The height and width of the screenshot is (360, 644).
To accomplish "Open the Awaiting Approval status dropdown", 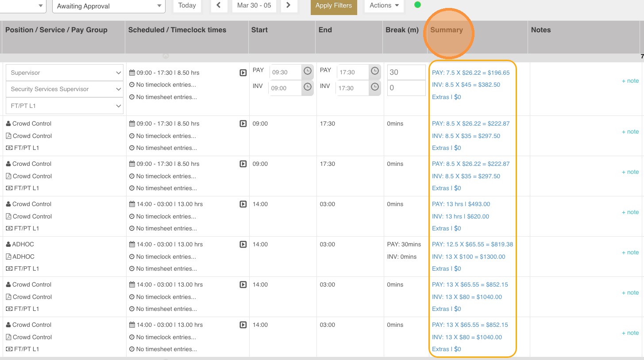I will pos(108,6).
